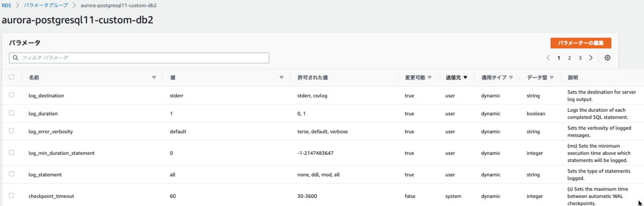Go to page 1

(x=559, y=58)
